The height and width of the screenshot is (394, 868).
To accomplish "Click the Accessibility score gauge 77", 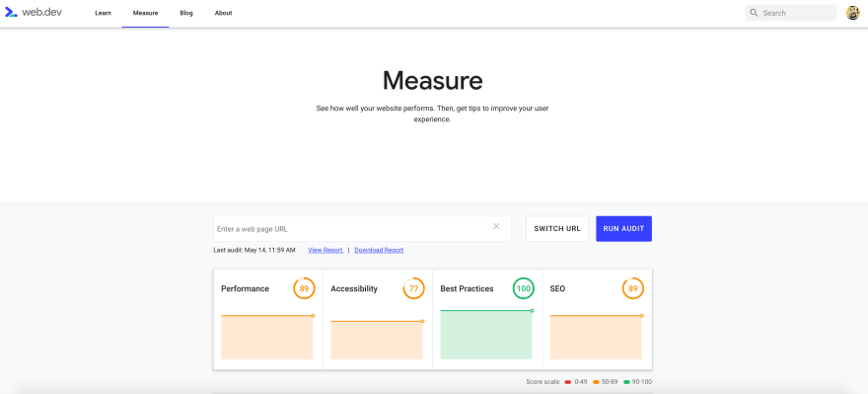I will click(413, 288).
